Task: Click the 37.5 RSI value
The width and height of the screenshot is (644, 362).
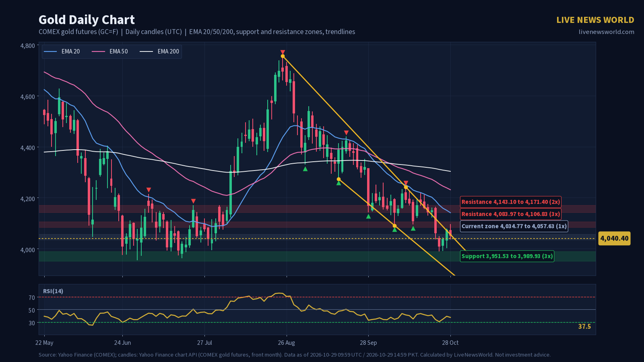Action: click(584, 327)
